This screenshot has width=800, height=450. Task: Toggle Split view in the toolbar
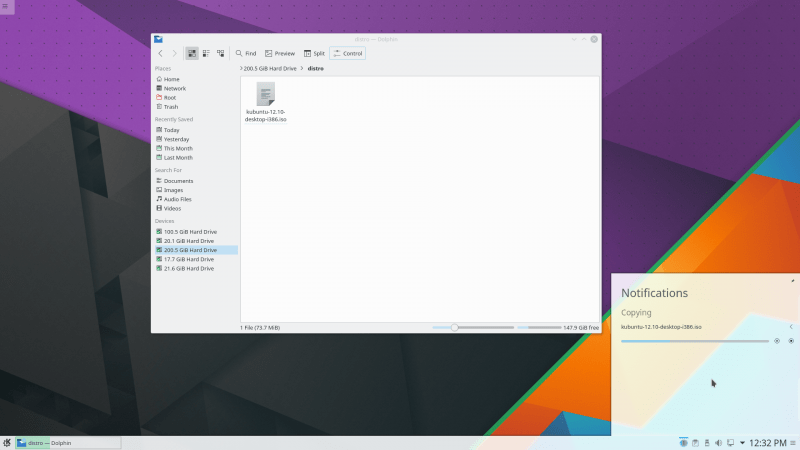point(314,53)
